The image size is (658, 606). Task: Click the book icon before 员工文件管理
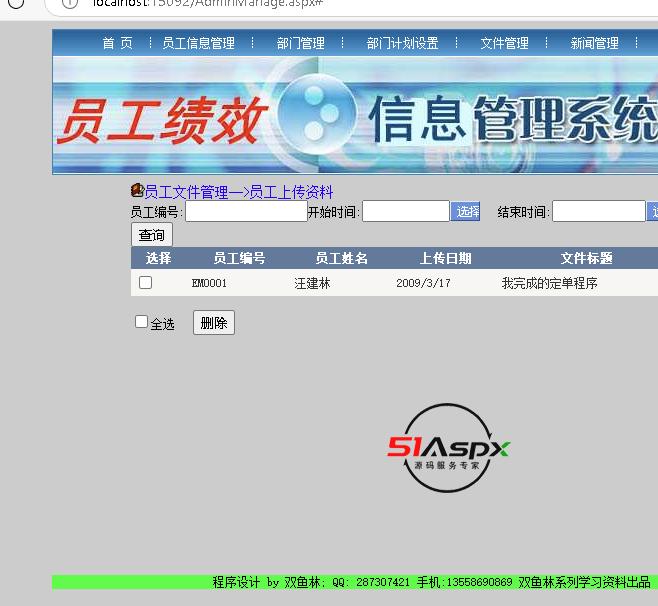(x=137, y=190)
